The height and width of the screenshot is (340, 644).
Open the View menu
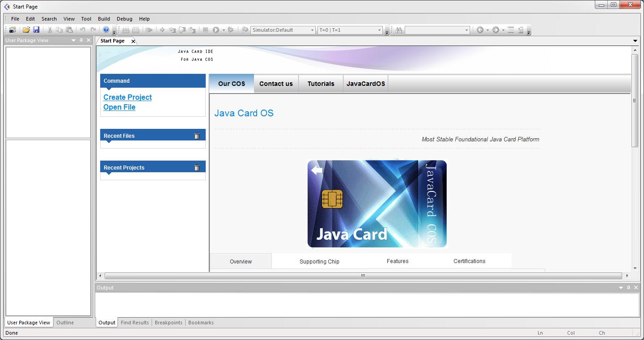click(69, 19)
